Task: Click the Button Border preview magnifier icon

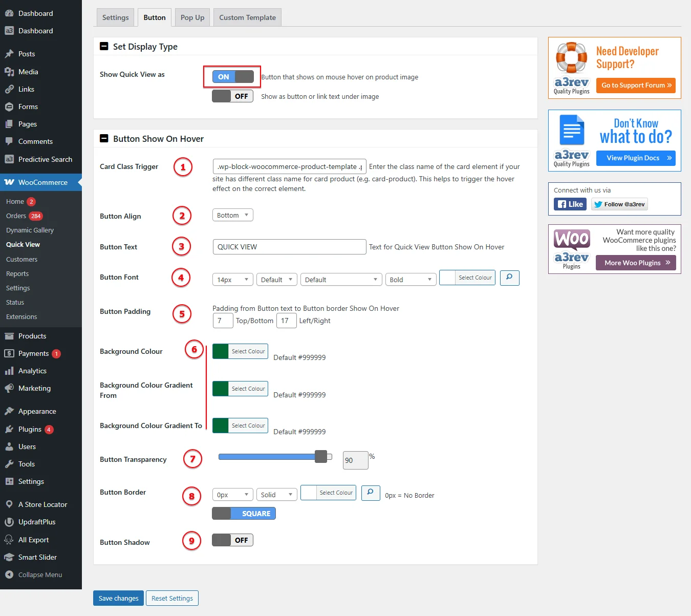Action: click(x=371, y=493)
